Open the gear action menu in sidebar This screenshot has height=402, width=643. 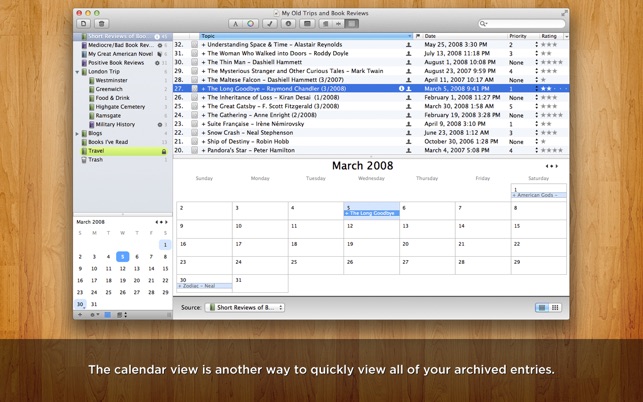coord(94,315)
